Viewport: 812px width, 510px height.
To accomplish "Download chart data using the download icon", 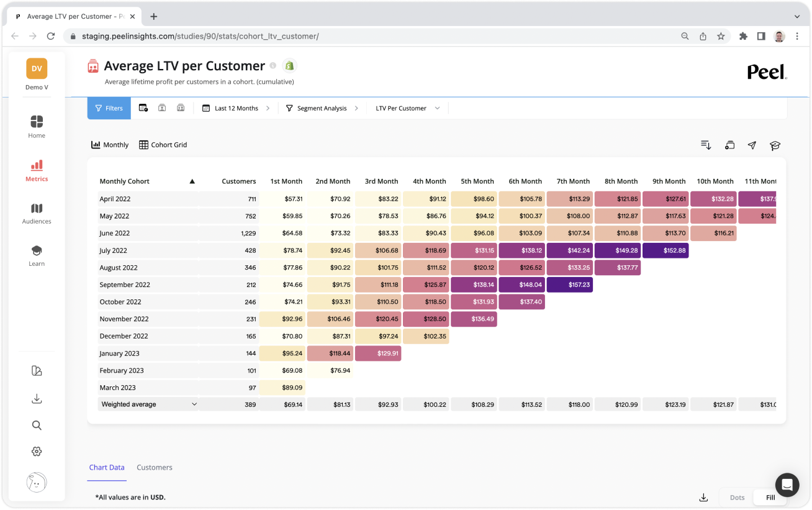I will (x=703, y=498).
